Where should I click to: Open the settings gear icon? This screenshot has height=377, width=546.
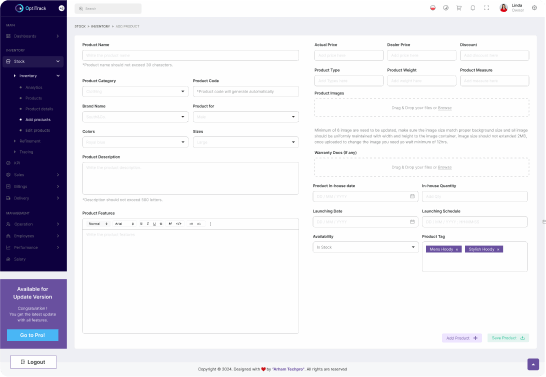[x=534, y=8]
